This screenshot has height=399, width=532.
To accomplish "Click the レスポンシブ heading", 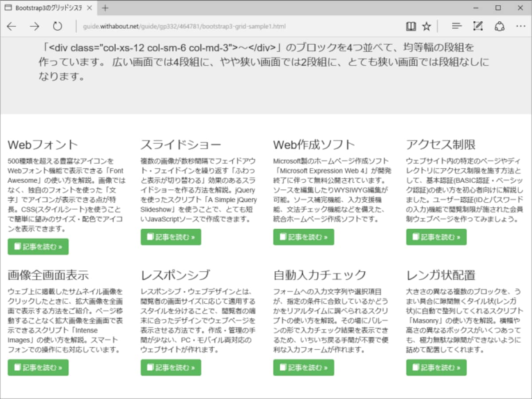I will (x=175, y=275).
